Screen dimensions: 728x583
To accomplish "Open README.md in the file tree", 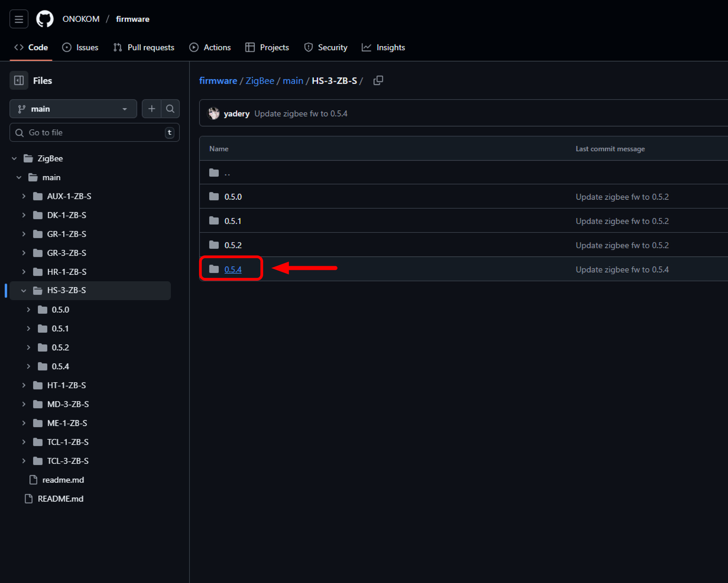I will coord(60,499).
